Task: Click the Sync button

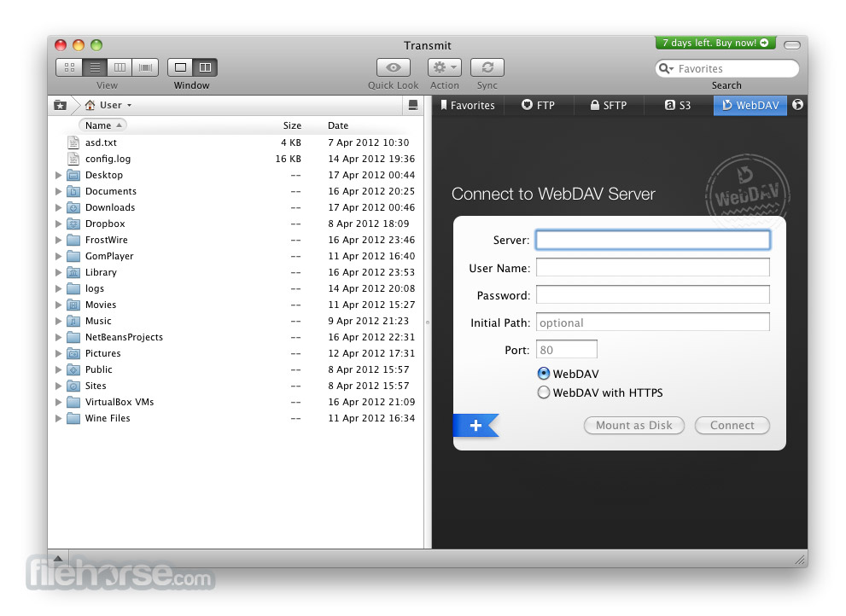Action: click(487, 67)
